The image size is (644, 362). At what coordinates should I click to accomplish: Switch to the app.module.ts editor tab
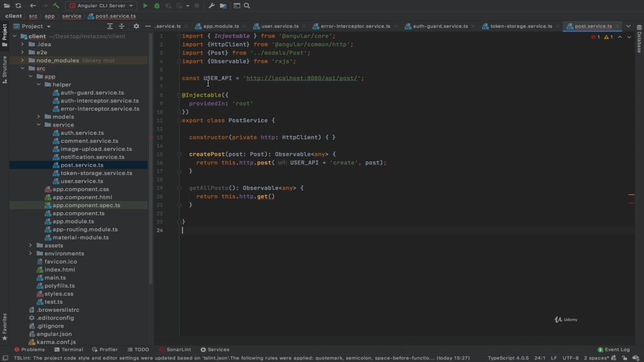click(221, 26)
